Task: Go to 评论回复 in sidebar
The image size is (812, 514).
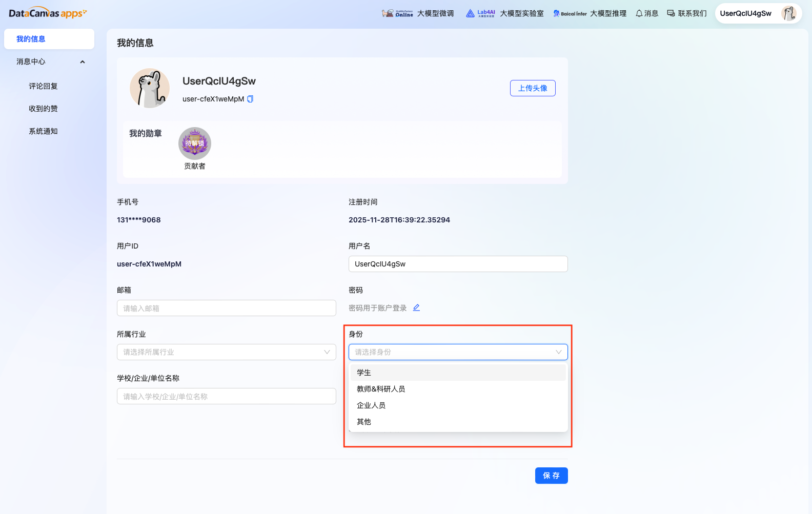Action: coord(43,86)
